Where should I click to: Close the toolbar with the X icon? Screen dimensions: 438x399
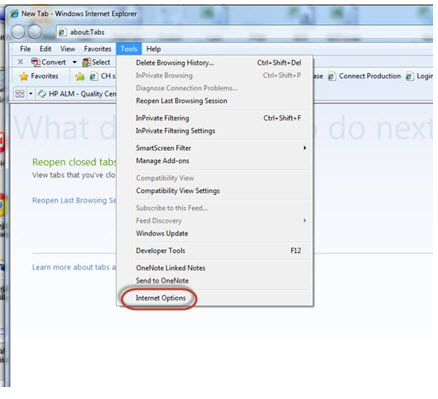point(20,62)
